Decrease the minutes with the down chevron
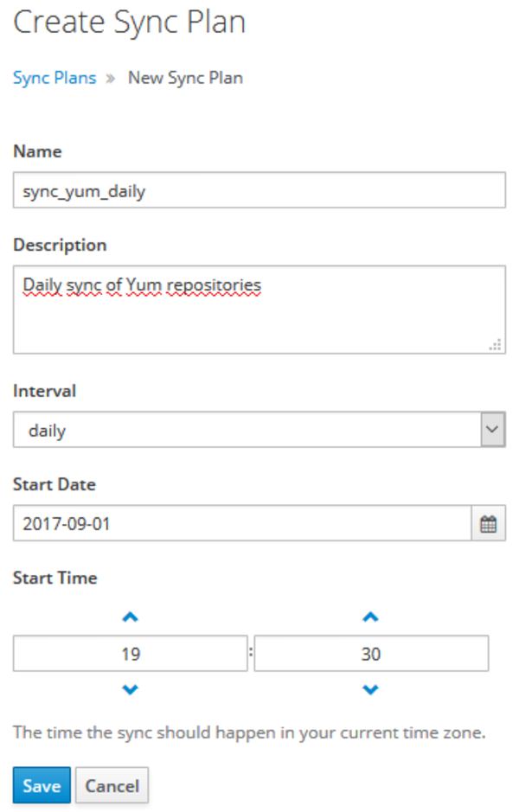Viewport: 519px width, 812px height. click(x=370, y=690)
